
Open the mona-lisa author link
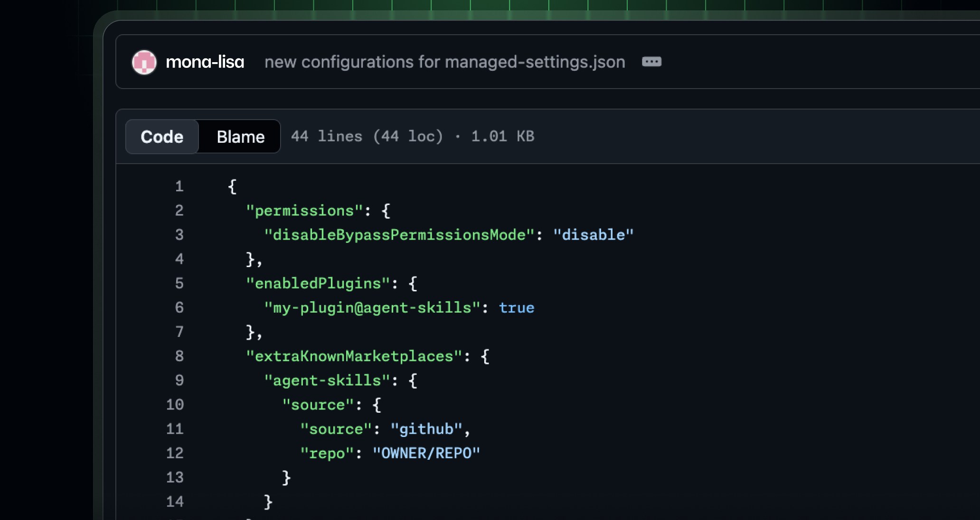click(x=205, y=62)
